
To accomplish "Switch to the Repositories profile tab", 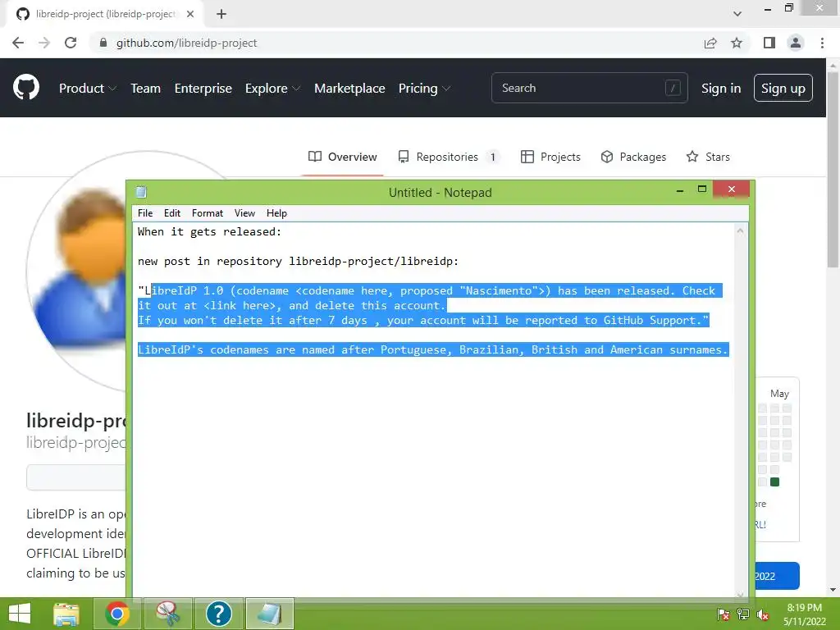I will pos(449,157).
